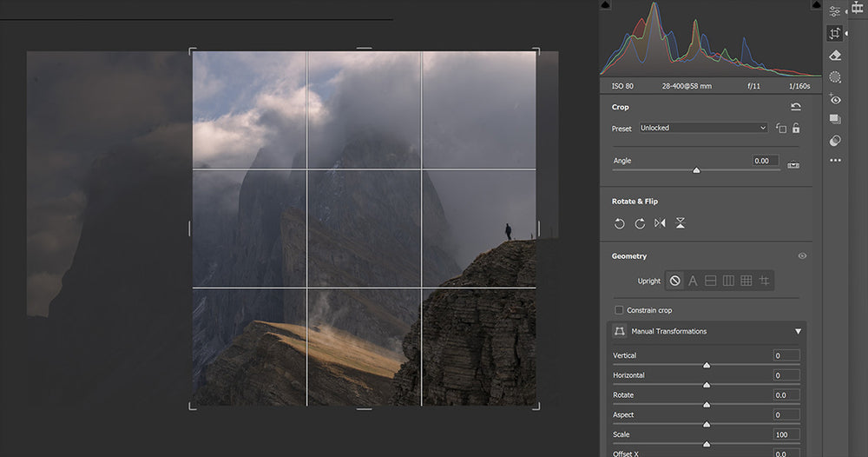The image size is (868, 457).
Task: Click the ISO 80 readout
Action: (x=622, y=86)
